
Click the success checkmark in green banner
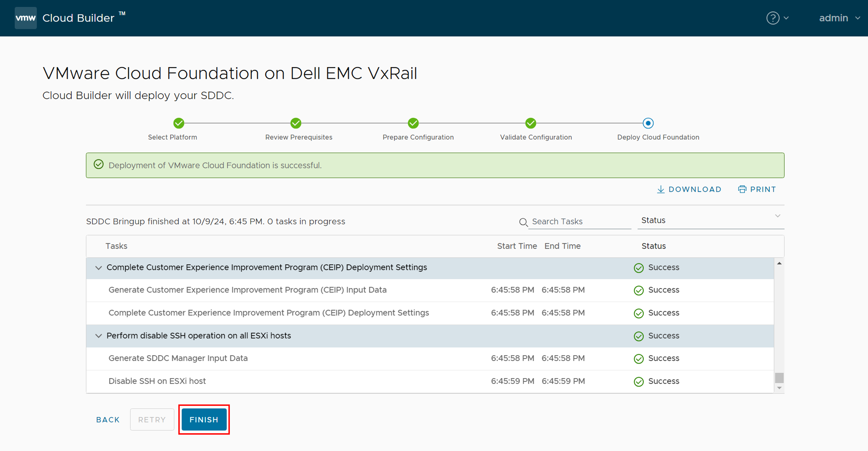98,164
